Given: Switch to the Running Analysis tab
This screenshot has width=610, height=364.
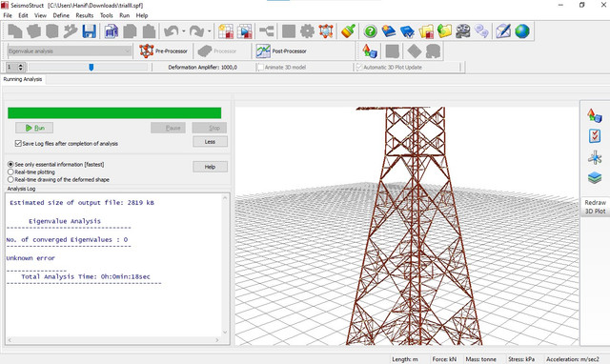Looking at the screenshot, I should [x=23, y=79].
